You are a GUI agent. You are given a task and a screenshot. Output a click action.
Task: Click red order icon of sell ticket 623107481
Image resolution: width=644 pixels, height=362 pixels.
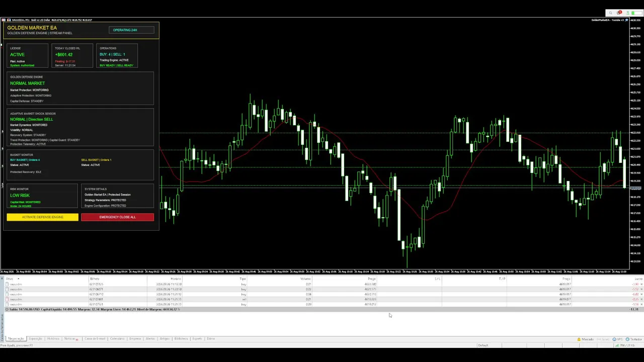tap(7, 300)
